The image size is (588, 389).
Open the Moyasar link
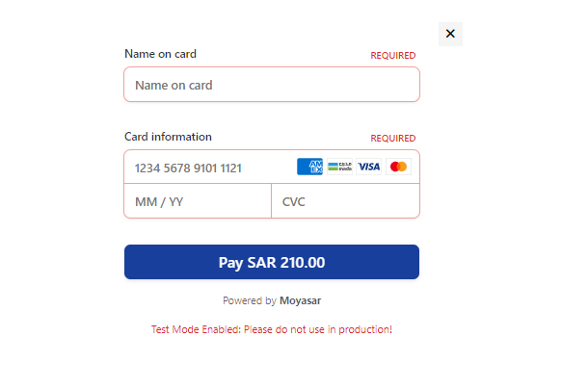[x=301, y=300]
